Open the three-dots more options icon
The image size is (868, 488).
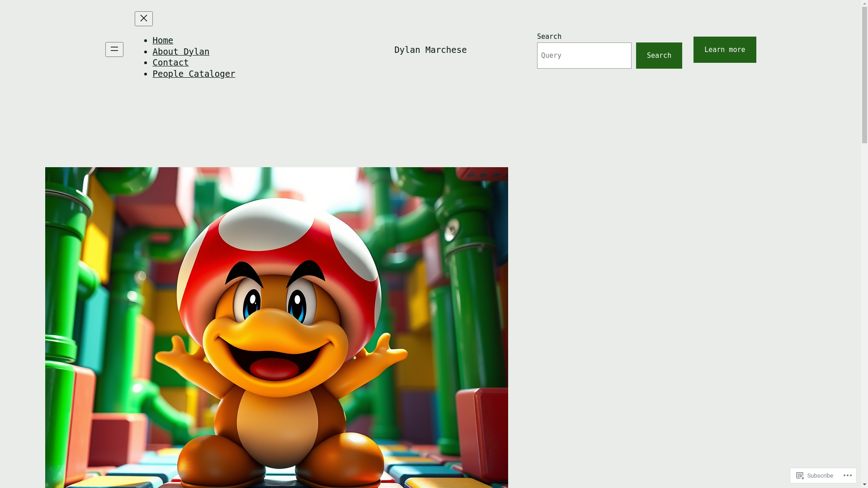point(847,475)
